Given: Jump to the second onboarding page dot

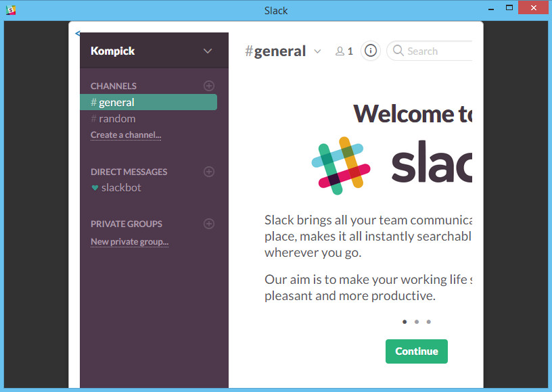Looking at the screenshot, I should (417, 322).
